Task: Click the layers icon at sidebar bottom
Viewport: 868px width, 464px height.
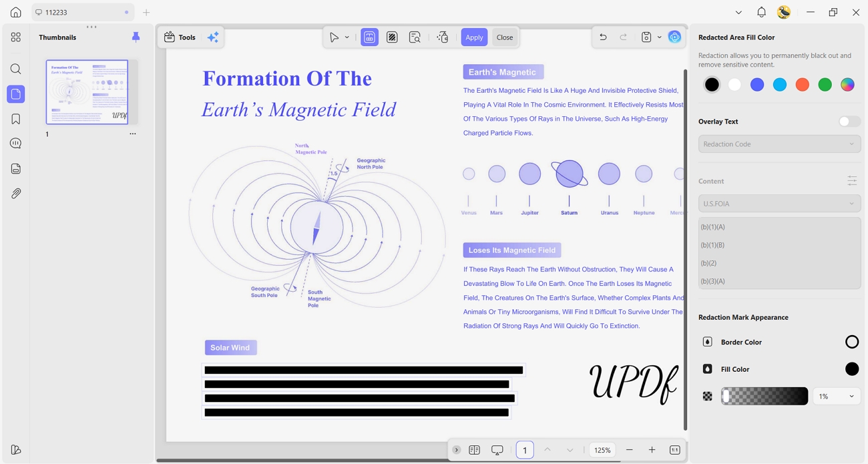Action: (x=15, y=450)
